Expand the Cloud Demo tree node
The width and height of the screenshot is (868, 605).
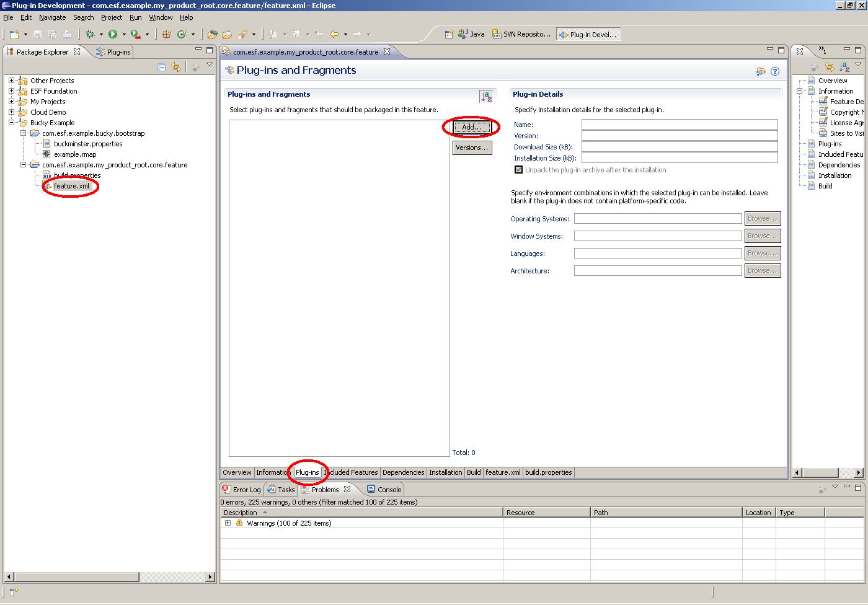[11, 112]
